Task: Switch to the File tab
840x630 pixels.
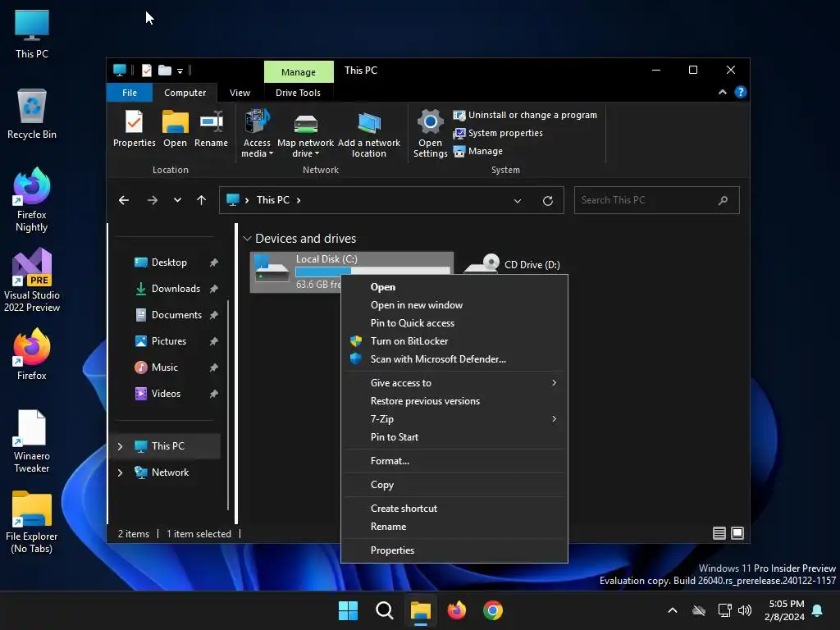Action: (x=130, y=93)
